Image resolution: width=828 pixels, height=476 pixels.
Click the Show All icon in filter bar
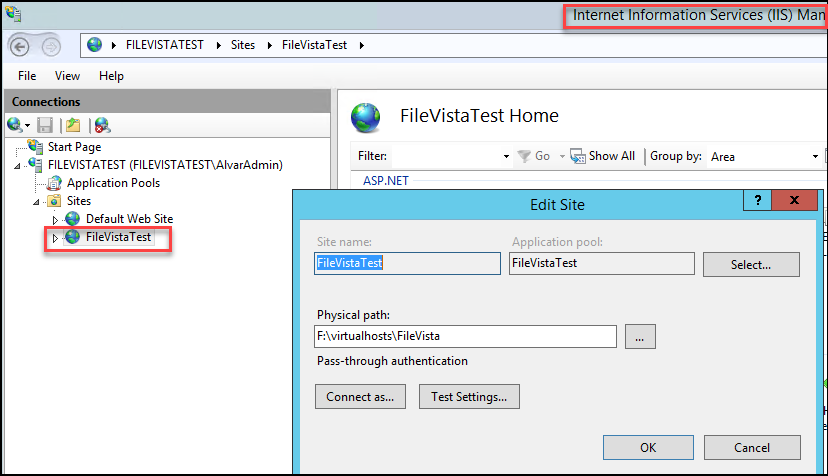[x=578, y=156]
